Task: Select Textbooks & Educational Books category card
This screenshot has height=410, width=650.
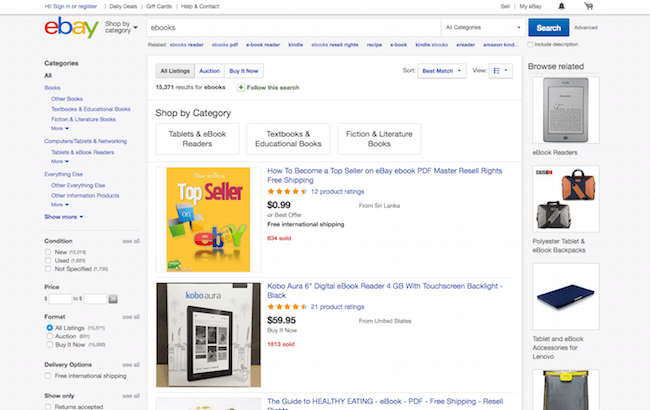Action: click(288, 139)
